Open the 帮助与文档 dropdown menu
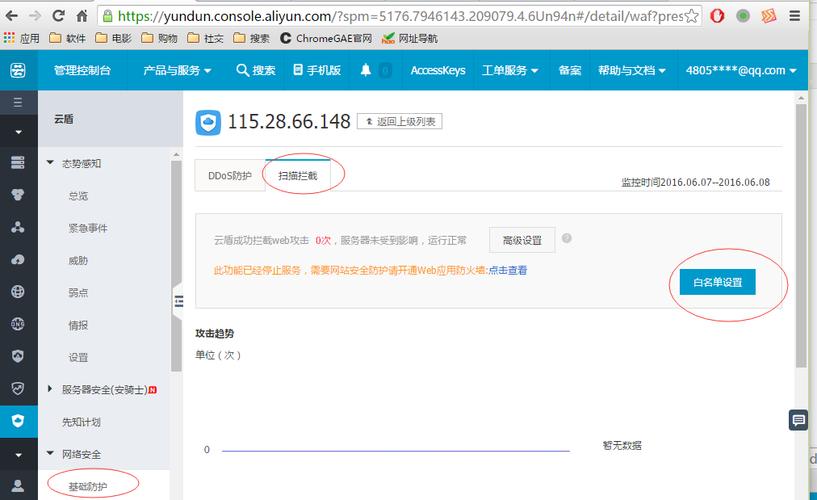The width and height of the screenshot is (817, 500). (632, 70)
